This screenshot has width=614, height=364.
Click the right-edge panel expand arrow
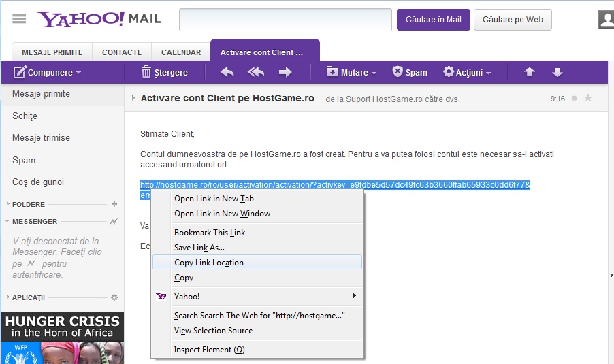coord(612,275)
